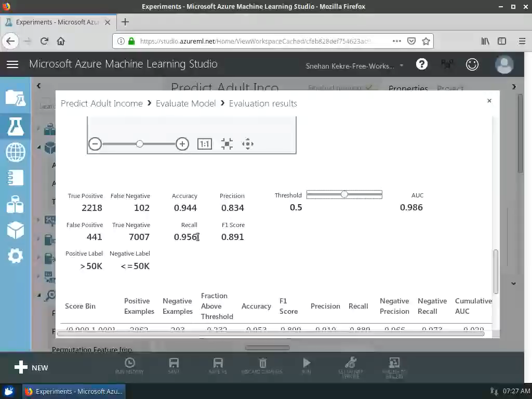Click the Evaluate Model breadcrumb

(185, 103)
